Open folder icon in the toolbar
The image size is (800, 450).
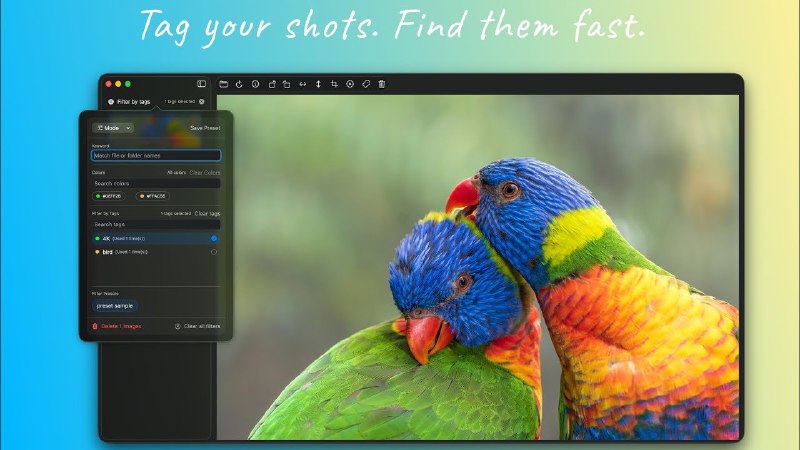click(x=224, y=84)
